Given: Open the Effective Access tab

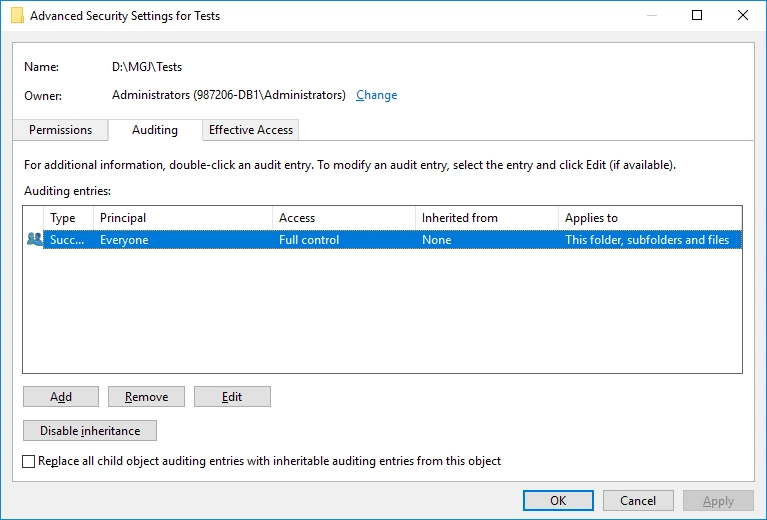Looking at the screenshot, I should coord(250,130).
